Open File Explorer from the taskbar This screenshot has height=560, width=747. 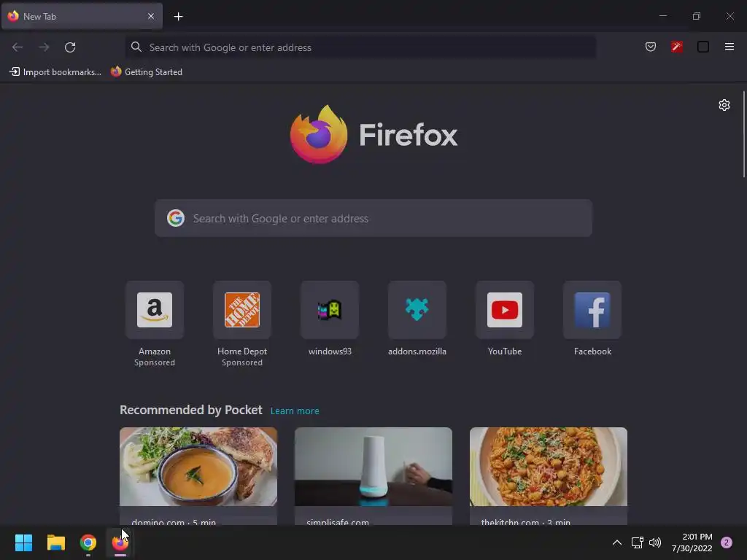(x=55, y=542)
